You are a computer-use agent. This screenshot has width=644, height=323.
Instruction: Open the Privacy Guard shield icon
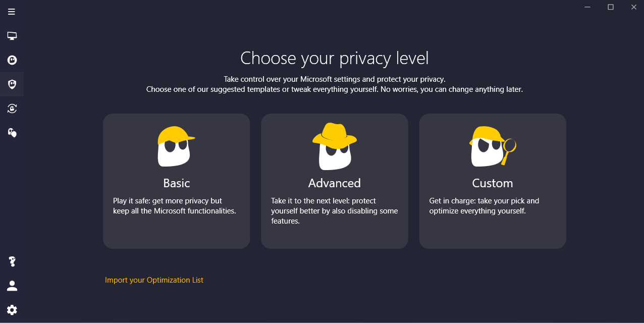coord(12,84)
